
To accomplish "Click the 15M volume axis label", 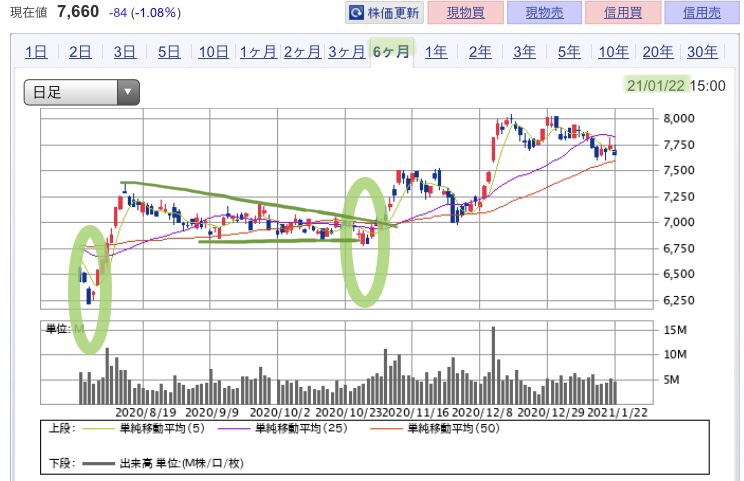I will point(675,330).
